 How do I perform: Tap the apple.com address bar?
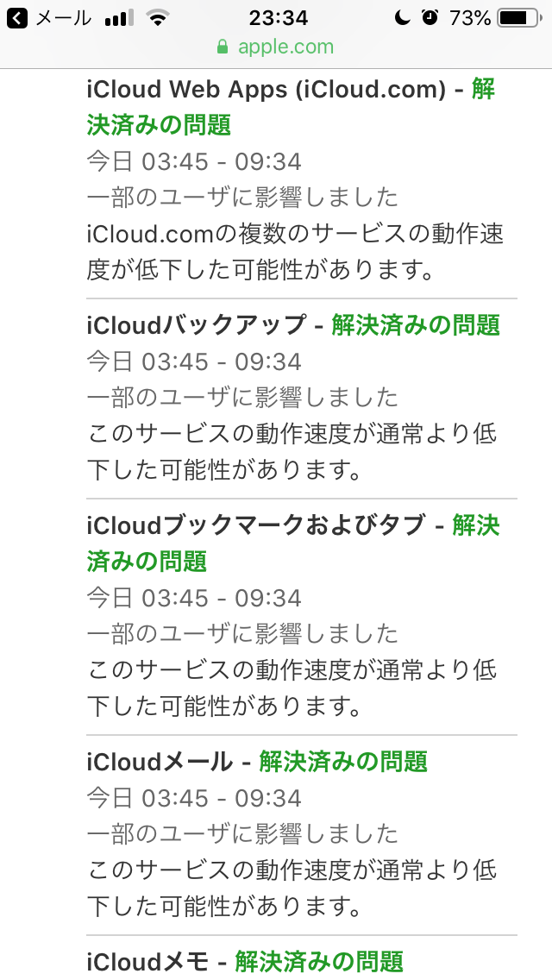tap(276, 47)
